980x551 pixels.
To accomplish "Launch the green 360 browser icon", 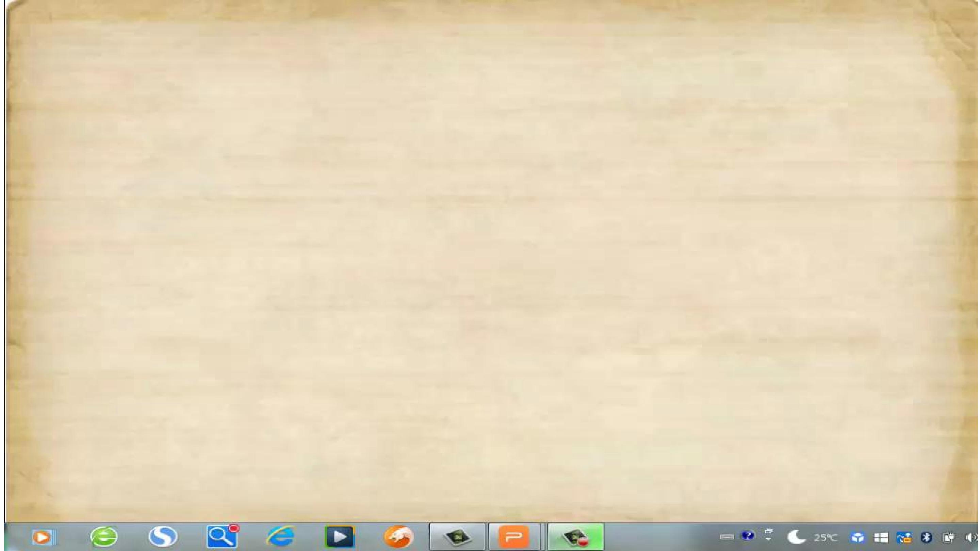I will (x=104, y=537).
